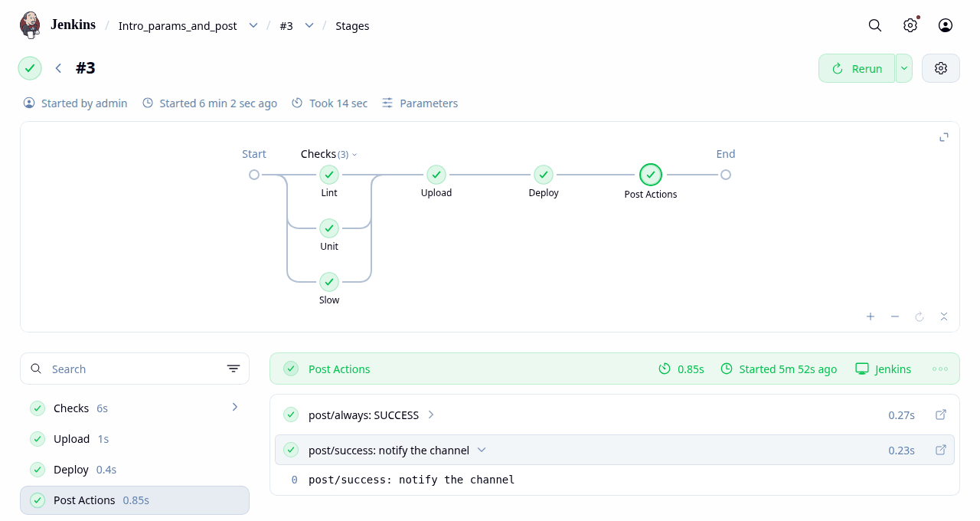The width and height of the screenshot is (980, 521).
Task: Click the 0.23s step duration
Action: [902, 450]
